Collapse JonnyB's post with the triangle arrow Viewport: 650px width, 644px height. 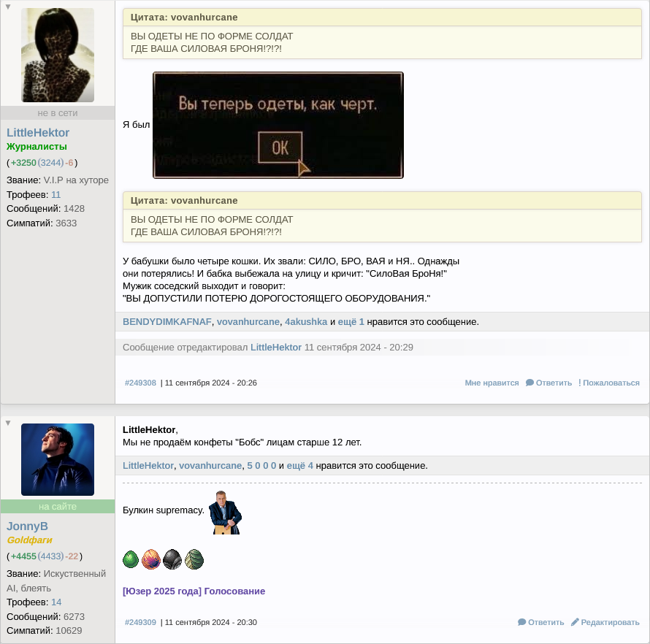point(9,423)
